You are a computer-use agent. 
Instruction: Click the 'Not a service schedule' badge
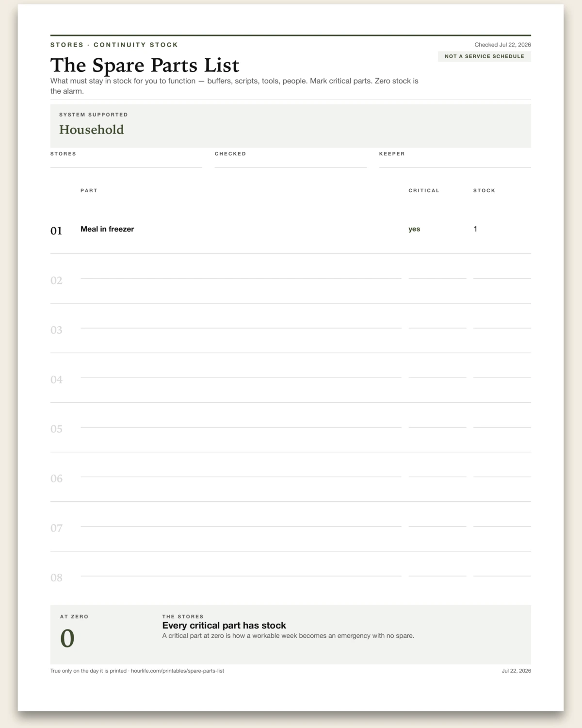pyautogui.click(x=485, y=56)
